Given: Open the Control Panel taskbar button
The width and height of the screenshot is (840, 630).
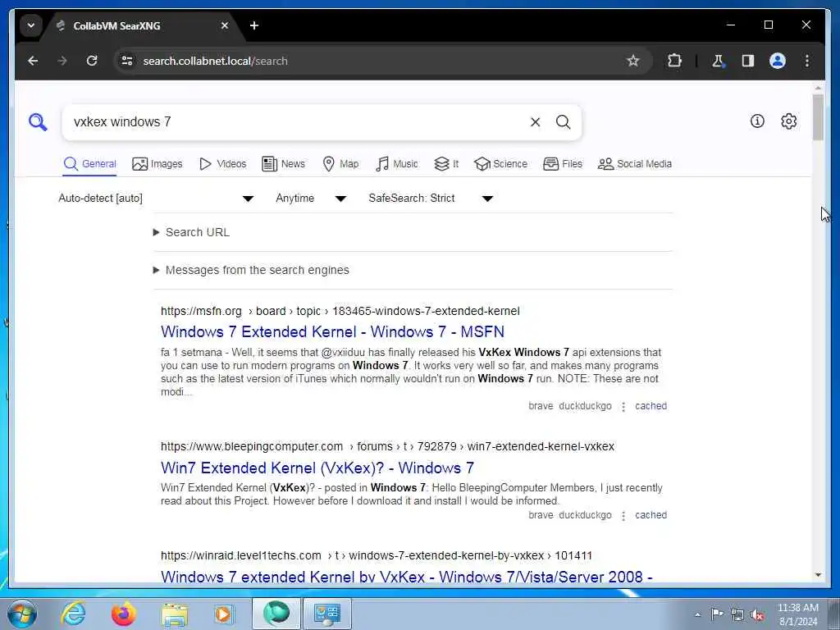Looking at the screenshot, I should tap(327, 614).
